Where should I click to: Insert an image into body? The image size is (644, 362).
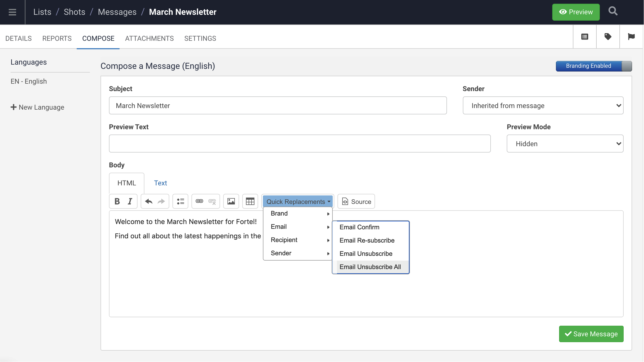(231, 202)
